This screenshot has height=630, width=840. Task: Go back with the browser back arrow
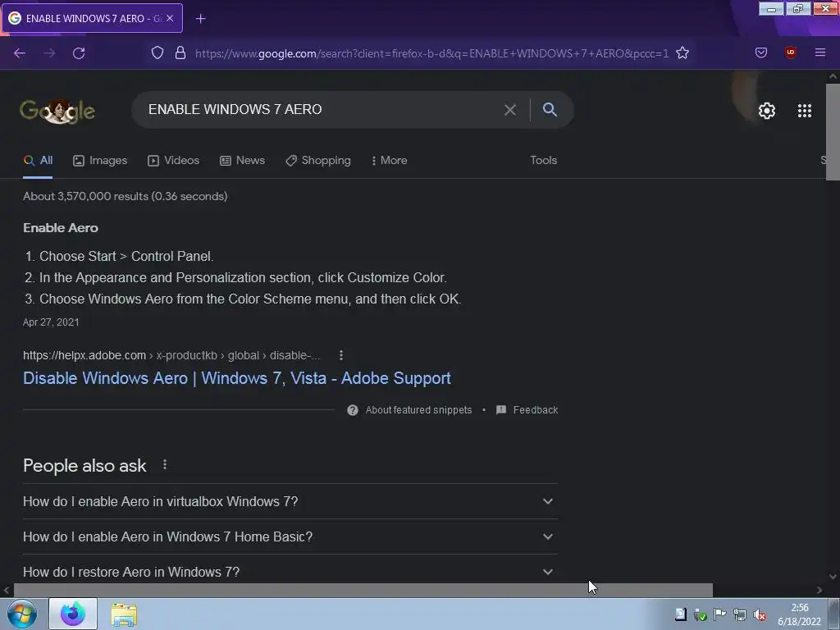pos(20,53)
